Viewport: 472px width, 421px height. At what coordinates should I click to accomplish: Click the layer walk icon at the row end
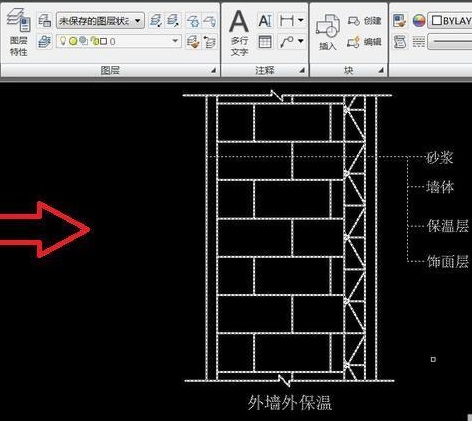coord(210,42)
